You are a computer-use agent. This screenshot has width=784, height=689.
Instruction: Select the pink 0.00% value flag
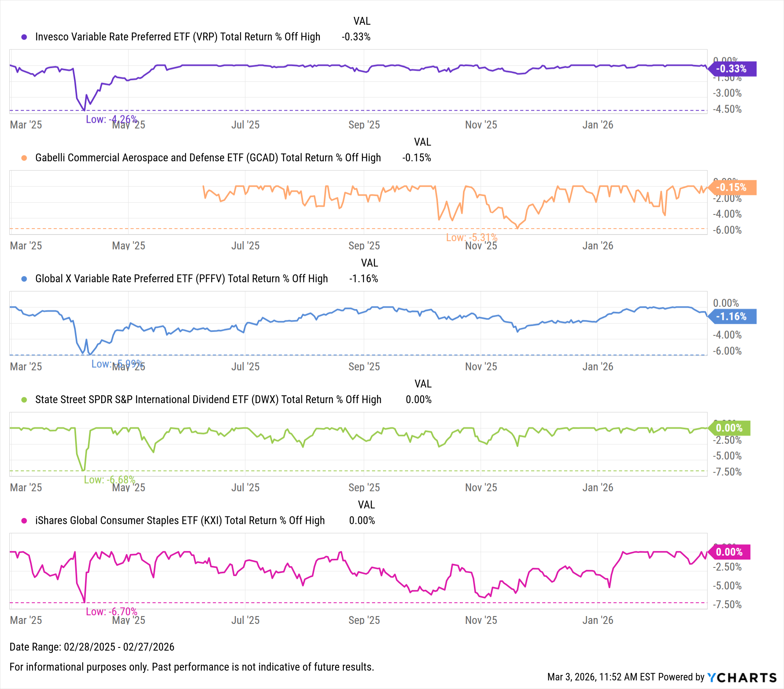pos(729,552)
